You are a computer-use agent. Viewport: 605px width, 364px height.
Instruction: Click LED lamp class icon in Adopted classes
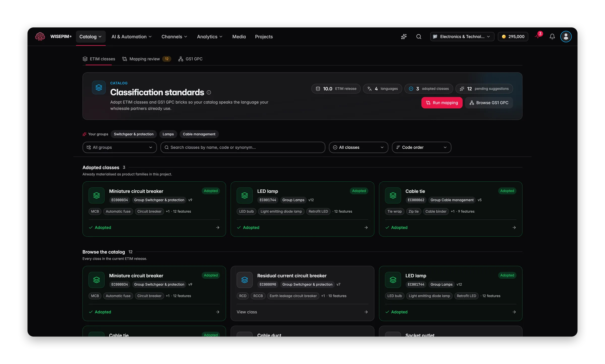[245, 195]
